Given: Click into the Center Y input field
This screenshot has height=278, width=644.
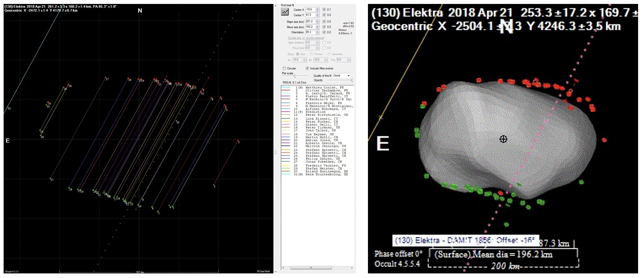Looking at the screenshot, I should point(310,15).
